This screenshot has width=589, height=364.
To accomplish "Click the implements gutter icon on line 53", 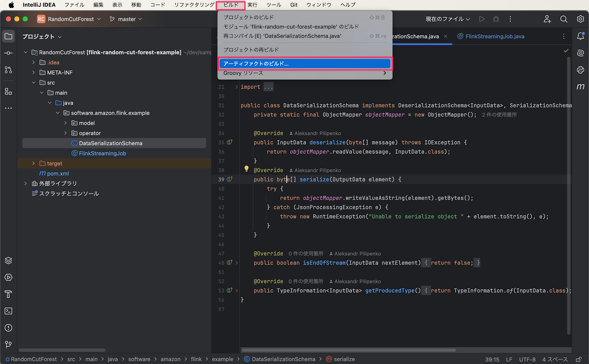I will tap(230, 290).
